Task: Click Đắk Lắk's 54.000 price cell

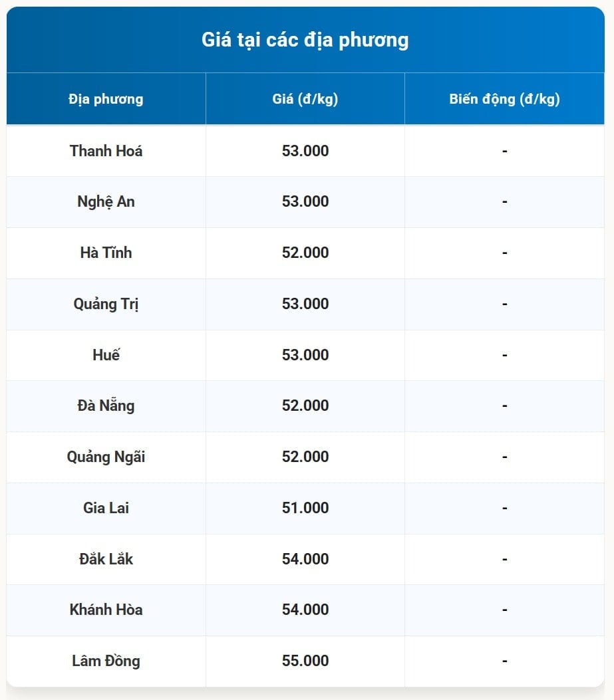Action: [x=305, y=559]
